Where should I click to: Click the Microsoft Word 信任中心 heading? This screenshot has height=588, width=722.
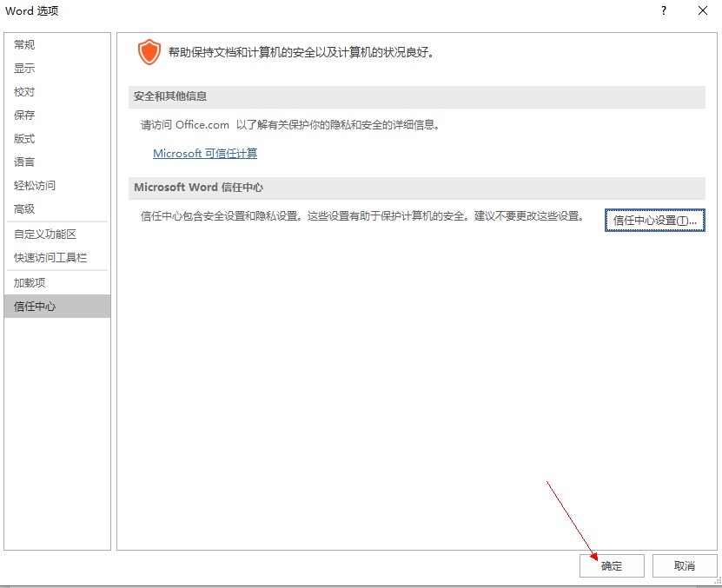click(x=417, y=188)
